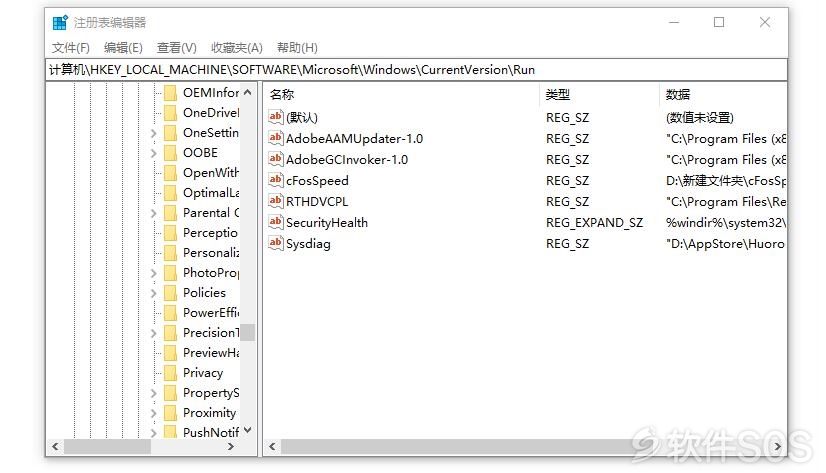Click the string icon of AdobeGCInvoker-1.0
This screenshot has height=473, width=826.
click(x=276, y=159)
